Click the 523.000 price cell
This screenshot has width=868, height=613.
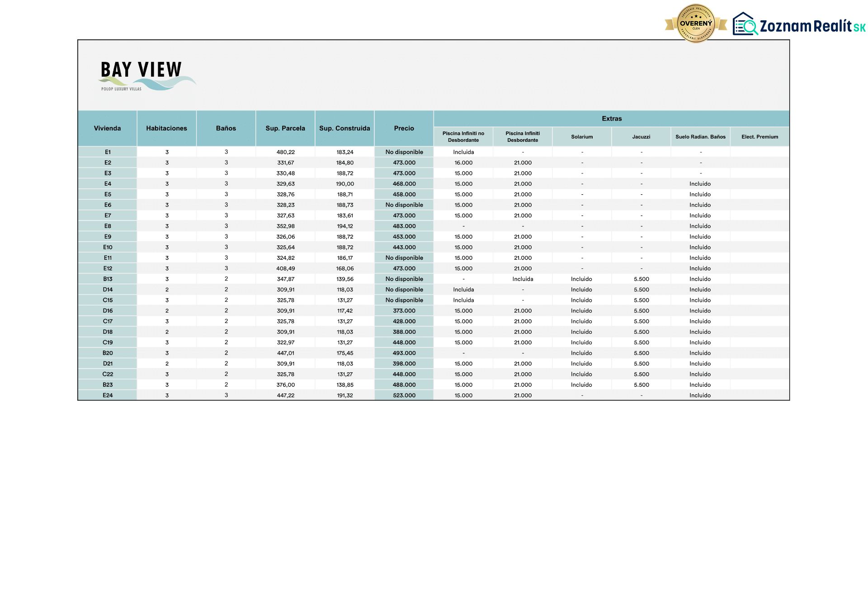404,395
